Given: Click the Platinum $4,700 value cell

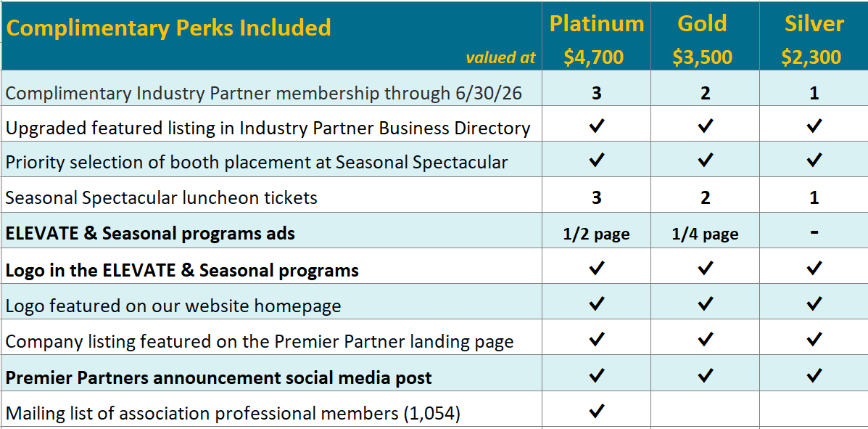Looking at the screenshot, I should (593, 57).
